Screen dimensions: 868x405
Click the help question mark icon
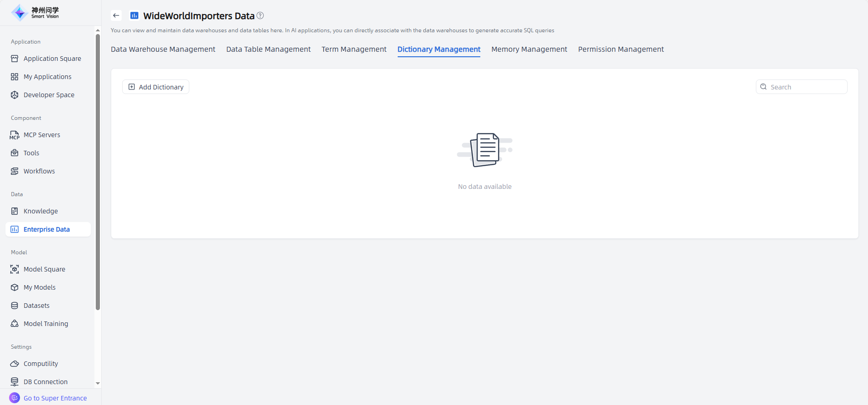click(x=260, y=15)
